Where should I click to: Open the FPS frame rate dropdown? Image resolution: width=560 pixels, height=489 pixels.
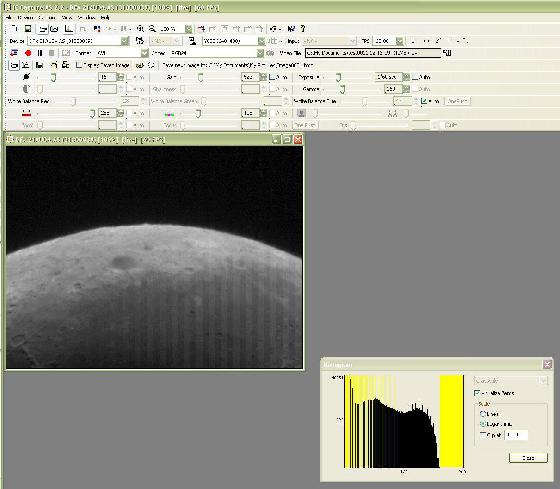[x=400, y=41]
